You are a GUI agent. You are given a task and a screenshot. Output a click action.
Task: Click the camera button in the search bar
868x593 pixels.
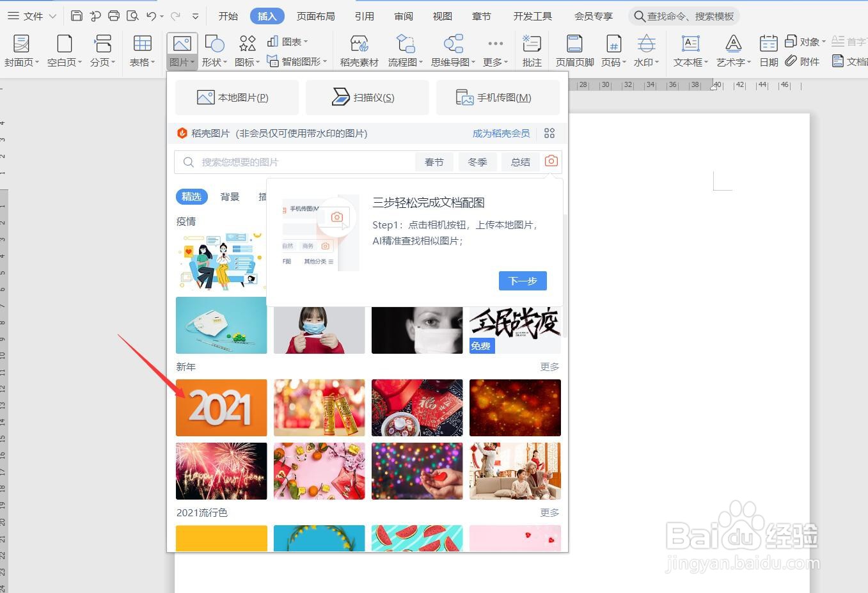[x=551, y=161]
